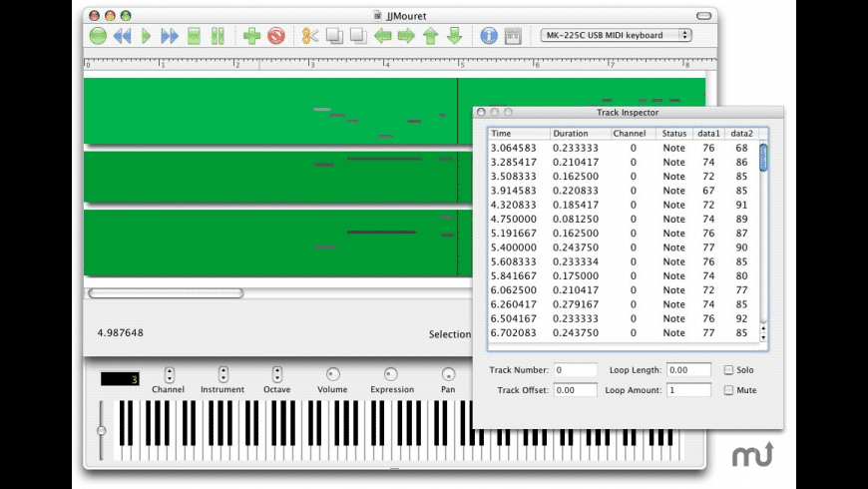
Task: Click the Channel stepper control
Action: 170,375
